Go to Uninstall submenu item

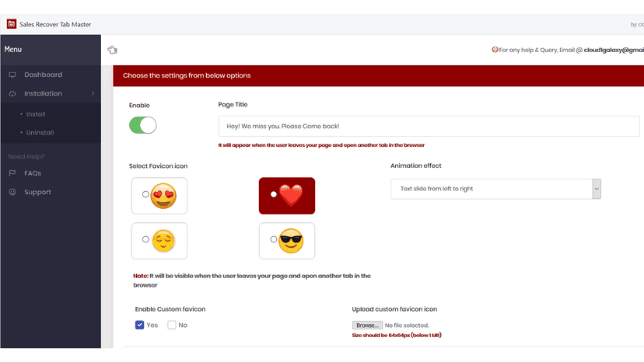pyautogui.click(x=40, y=133)
